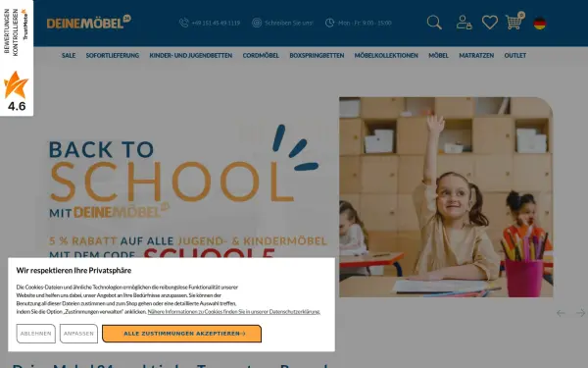Click the phone handset icon in header

pyautogui.click(x=184, y=23)
